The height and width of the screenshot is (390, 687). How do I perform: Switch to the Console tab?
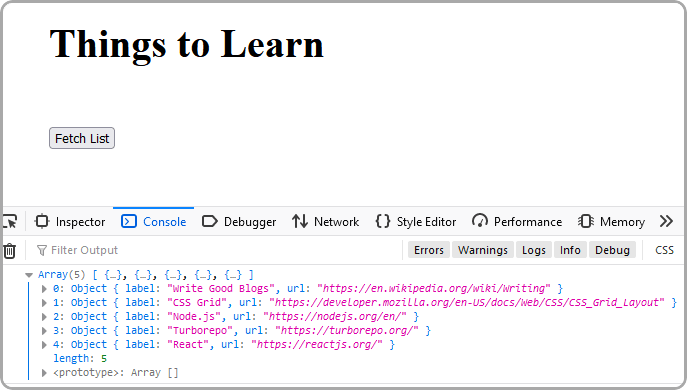point(153,222)
